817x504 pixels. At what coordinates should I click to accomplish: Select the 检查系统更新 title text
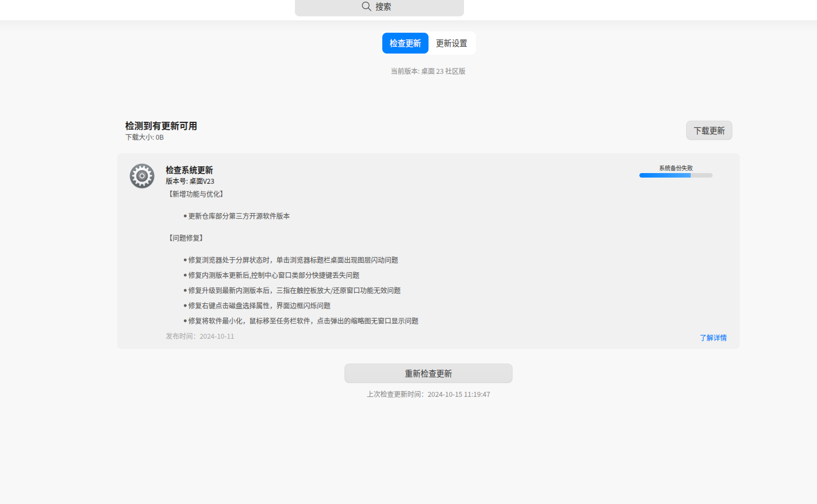pos(189,170)
